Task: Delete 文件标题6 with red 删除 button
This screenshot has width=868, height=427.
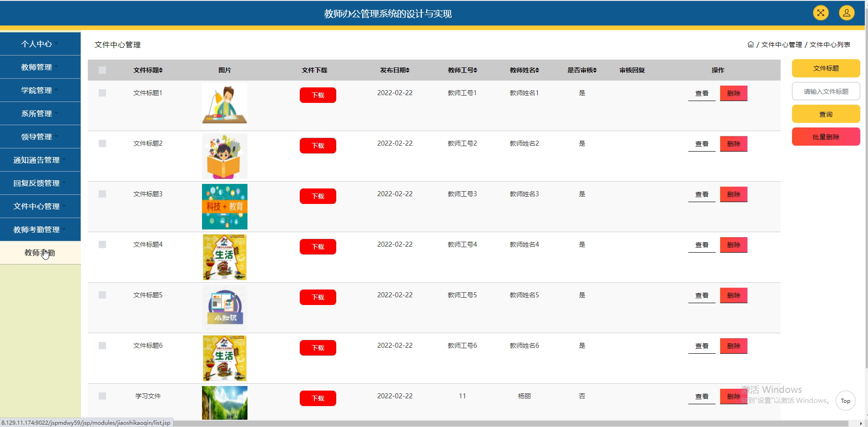Action: pos(733,346)
